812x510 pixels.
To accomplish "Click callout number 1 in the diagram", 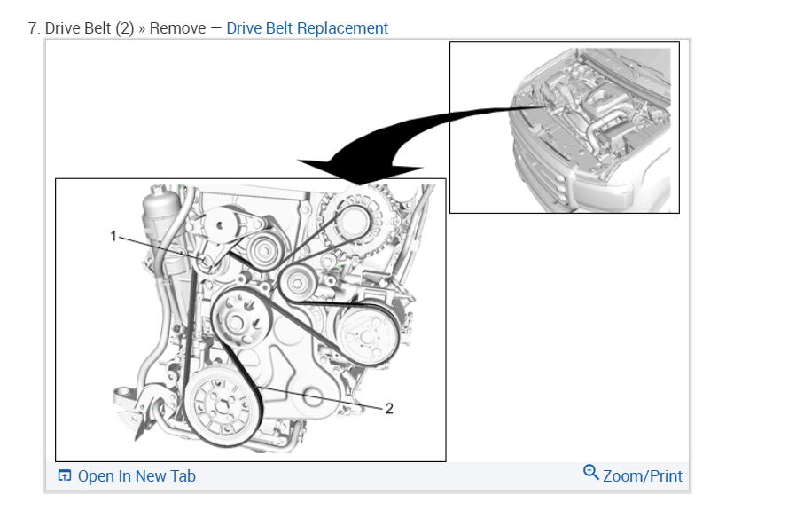I will (x=113, y=236).
